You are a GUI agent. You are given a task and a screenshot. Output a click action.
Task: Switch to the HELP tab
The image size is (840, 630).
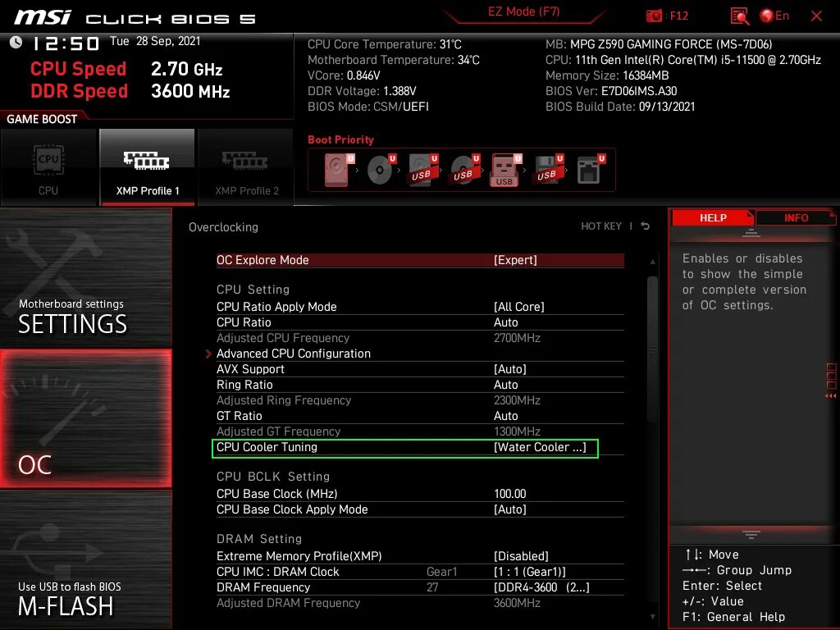[x=713, y=218]
